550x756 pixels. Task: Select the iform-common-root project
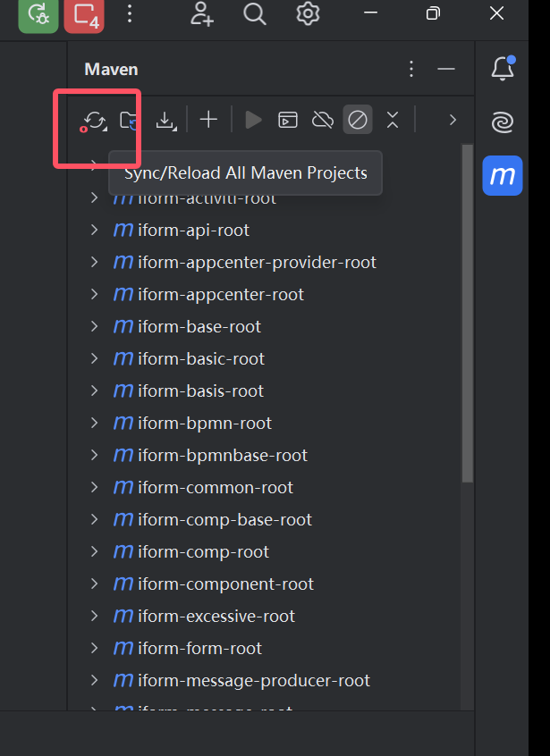[215, 488]
